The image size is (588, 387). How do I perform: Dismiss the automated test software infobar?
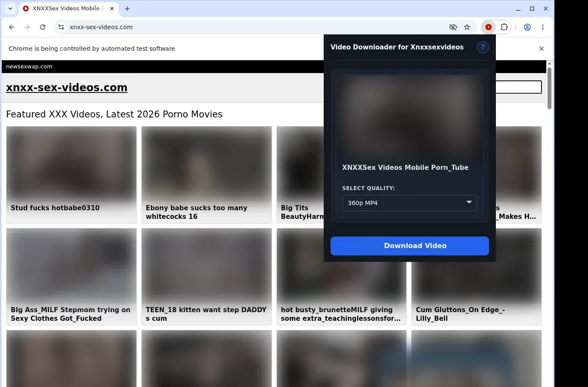point(541,48)
